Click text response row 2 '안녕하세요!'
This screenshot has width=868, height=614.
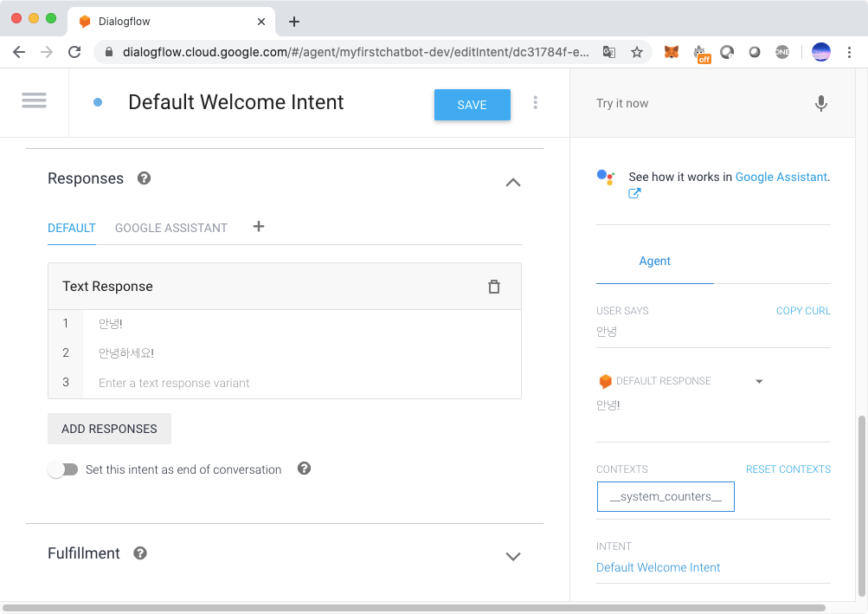click(302, 353)
